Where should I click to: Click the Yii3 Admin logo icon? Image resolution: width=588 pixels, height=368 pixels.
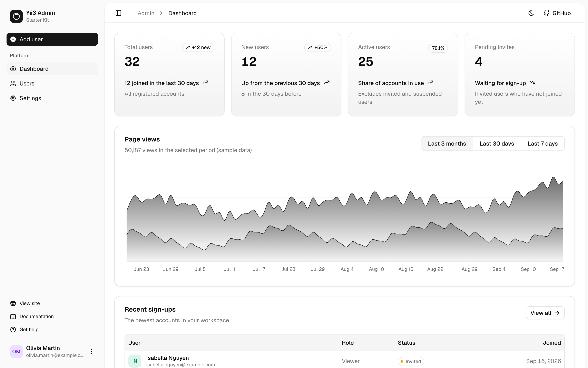coord(16,16)
